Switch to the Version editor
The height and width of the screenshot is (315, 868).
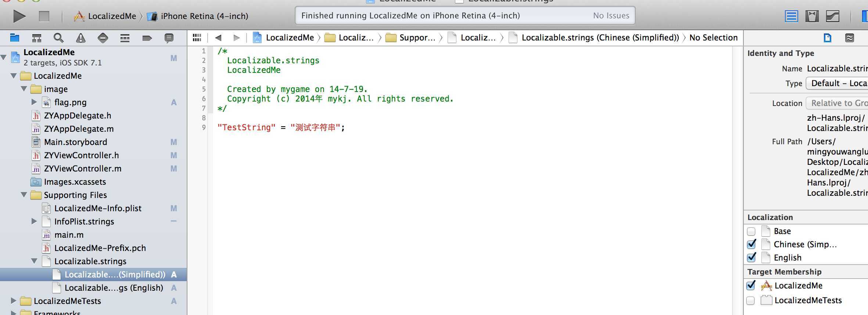pyautogui.click(x=833, y=16)
